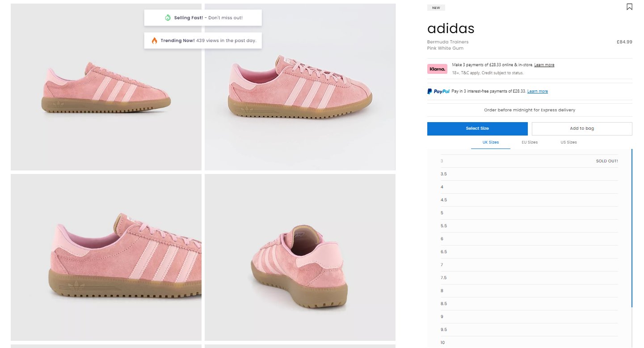Switch to UK Sizes tab

pos(491,142)
